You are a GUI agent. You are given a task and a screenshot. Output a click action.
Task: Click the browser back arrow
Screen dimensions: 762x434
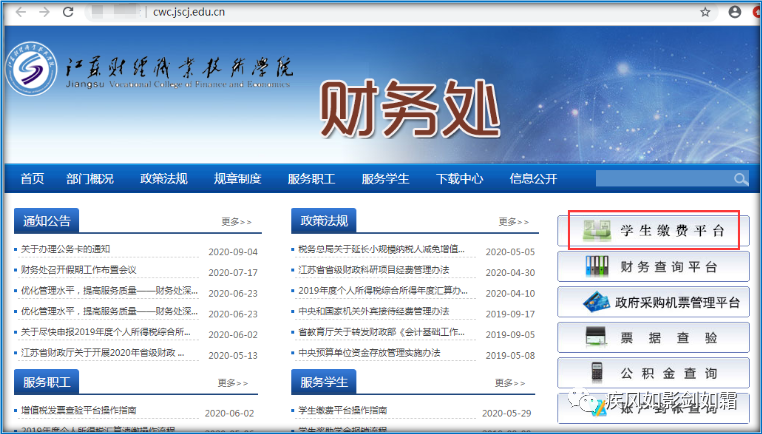(18, 12)
